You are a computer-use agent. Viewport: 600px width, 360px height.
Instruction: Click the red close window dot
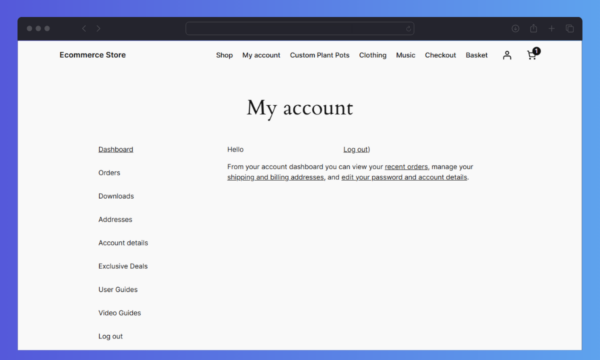click(x=29, y=28)
